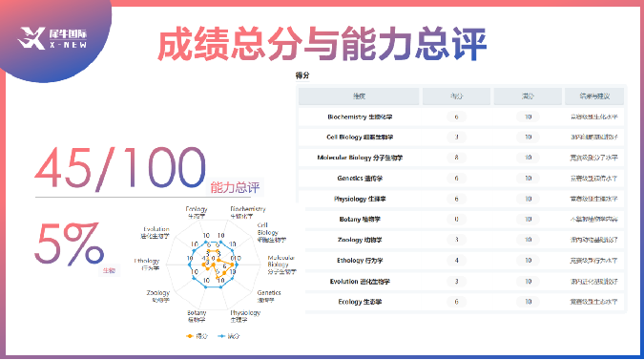Select the 维度 table column header
The width and height of the screenshot is (644, 360).
359,96
